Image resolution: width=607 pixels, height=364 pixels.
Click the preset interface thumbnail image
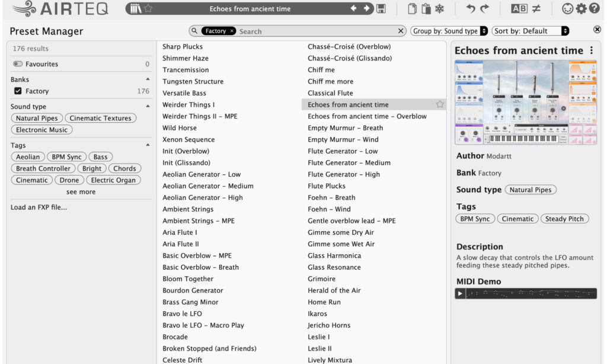tap(526, 103)
